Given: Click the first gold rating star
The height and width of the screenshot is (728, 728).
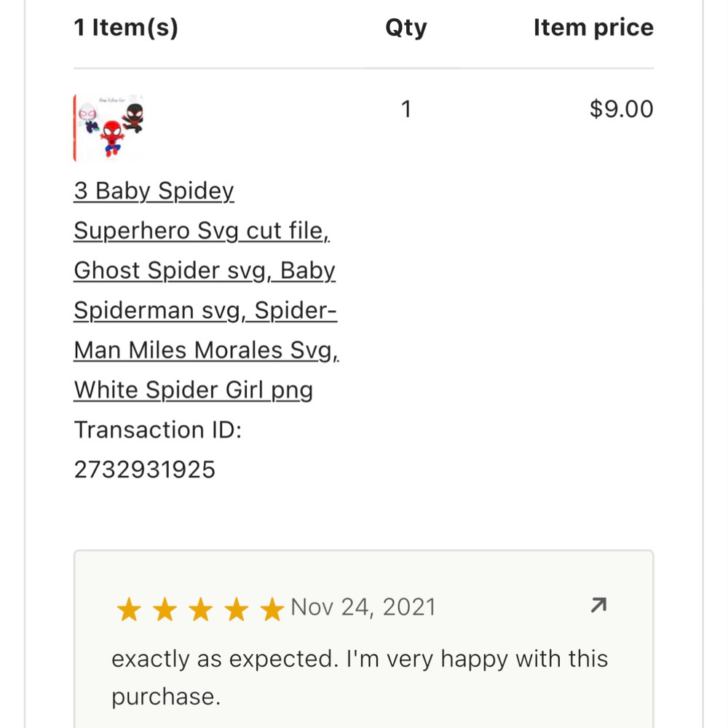Looking at the screenshot, I should click(x=129, y=609).
